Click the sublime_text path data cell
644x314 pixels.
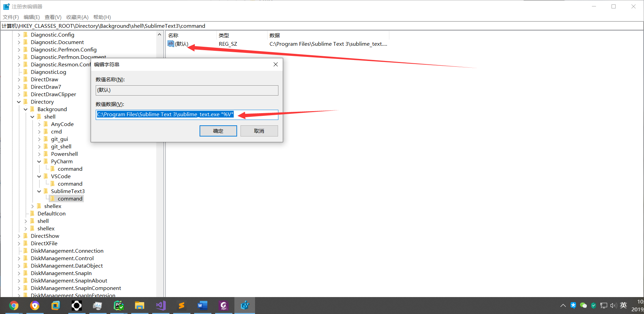pyautogui.click(x=328, y=44)
